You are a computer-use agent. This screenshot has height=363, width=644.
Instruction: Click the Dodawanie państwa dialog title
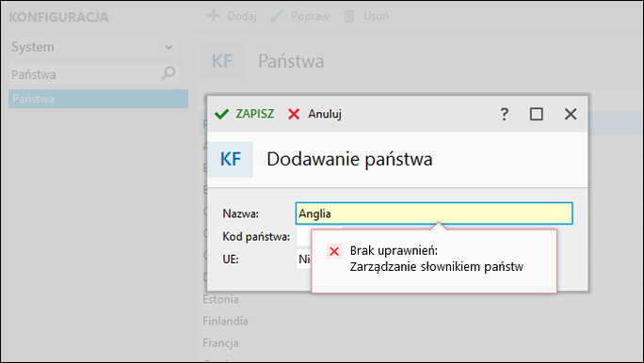tap(349, 159)
